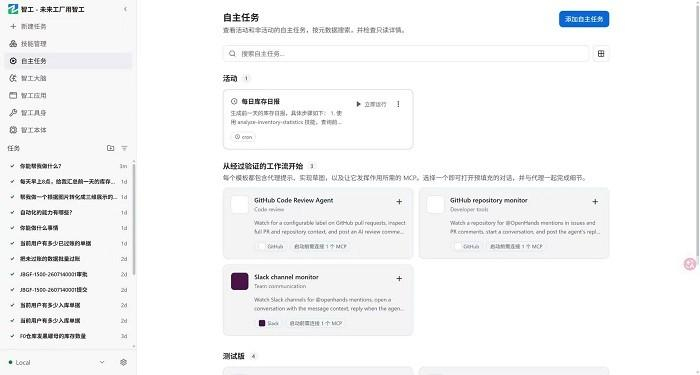The width and height of the screenshot is (700, 375).
Task: Go to 智工应用 in the sidebar
Action: click(68, 96)
